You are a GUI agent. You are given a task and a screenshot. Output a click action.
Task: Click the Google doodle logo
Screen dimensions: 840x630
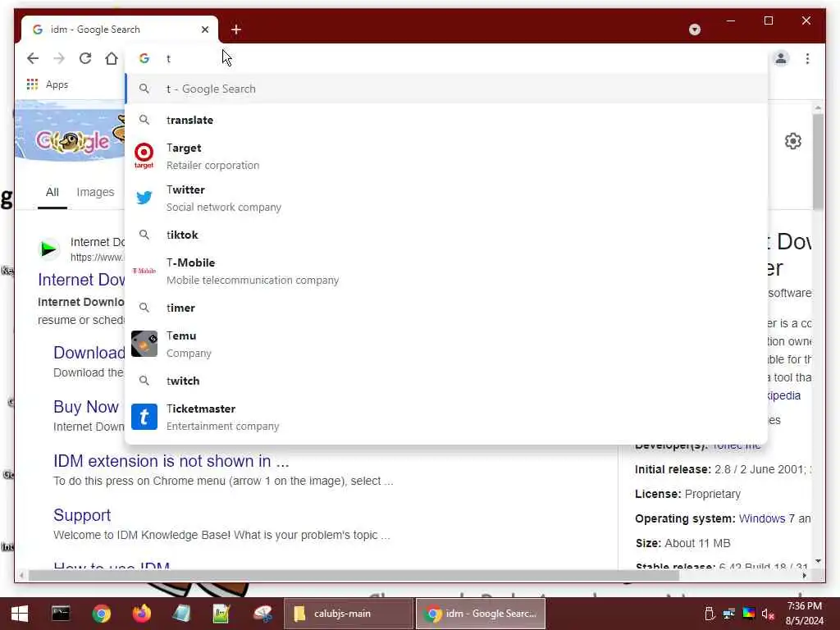click(x=72, y=141)
